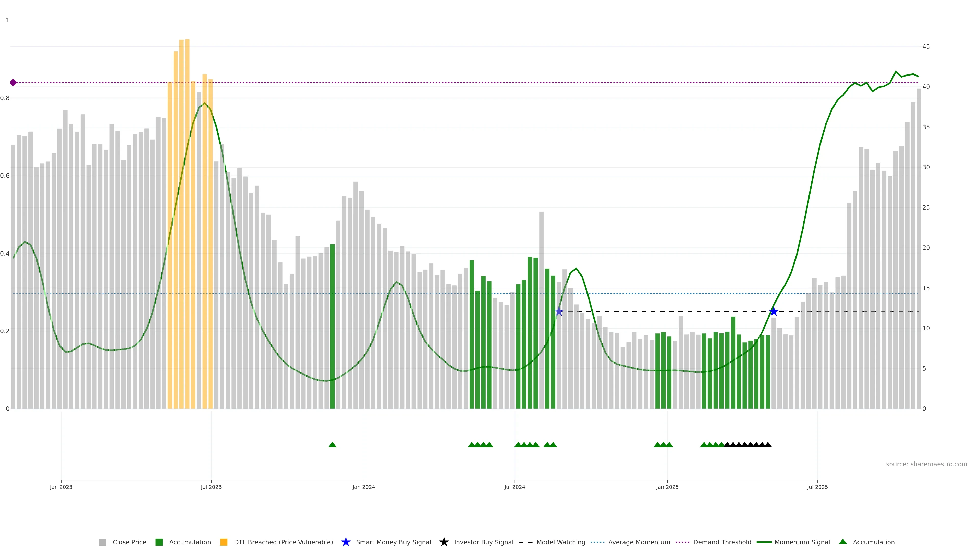Image resolution: width=980 pixels, height=551 pixels.
Task: Click the orange DTL Breached swatch in the legend
Action: [224, 542]
